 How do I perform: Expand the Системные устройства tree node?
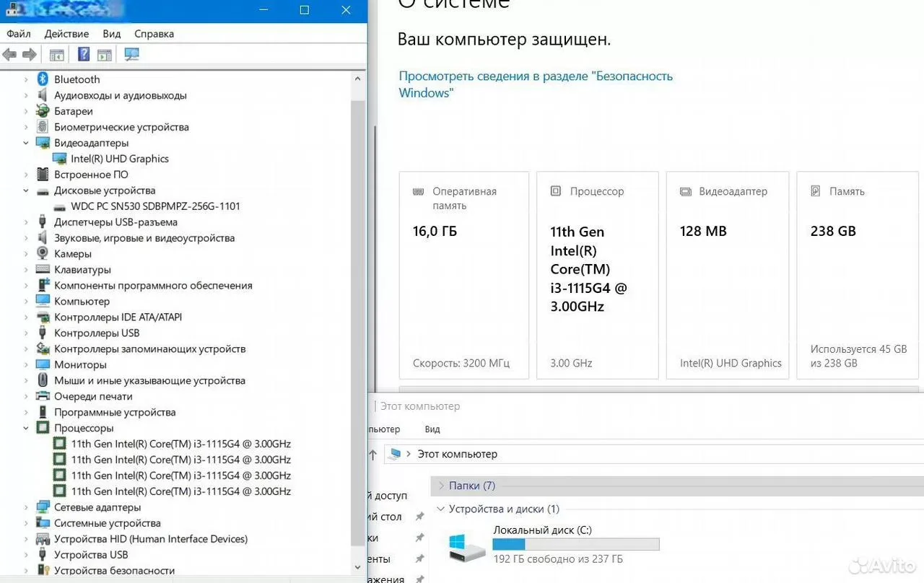(26, 523)
